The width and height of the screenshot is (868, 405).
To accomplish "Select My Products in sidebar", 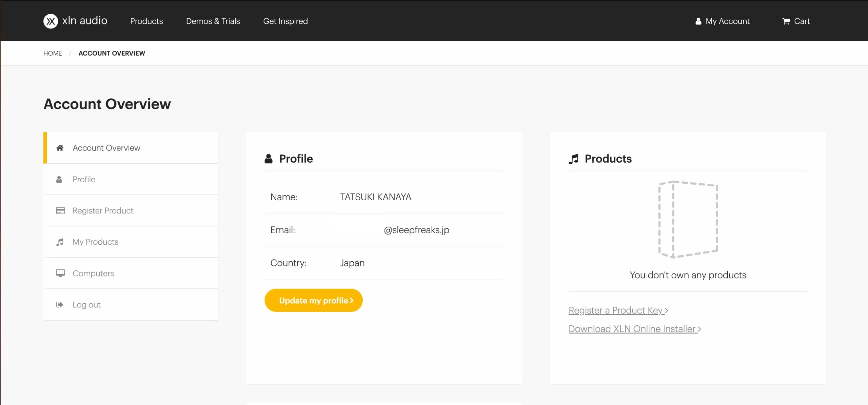I will click(x=131, y=242).
